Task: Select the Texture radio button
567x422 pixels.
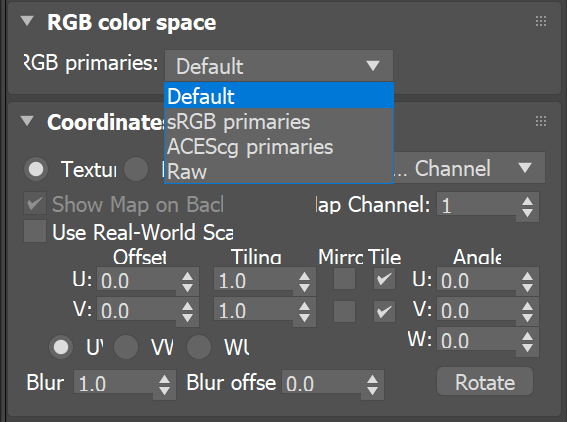Action: pyautogui.click(x=36, y=169)
